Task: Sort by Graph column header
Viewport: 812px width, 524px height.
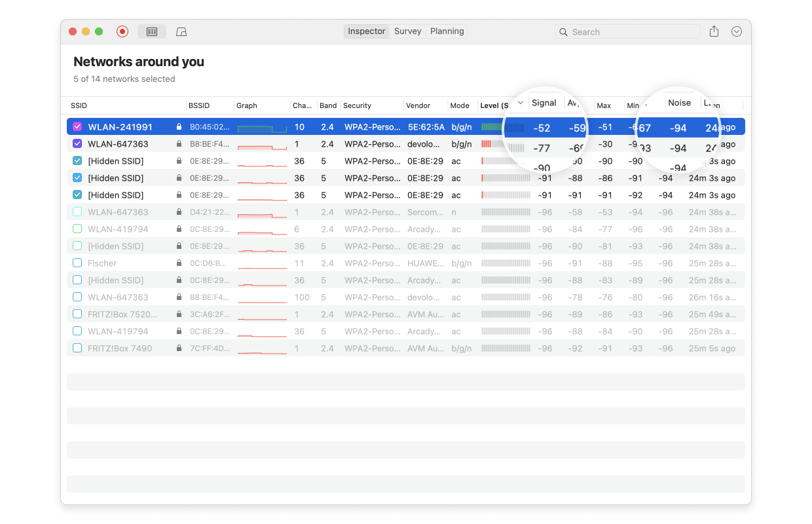Action: 247,105
